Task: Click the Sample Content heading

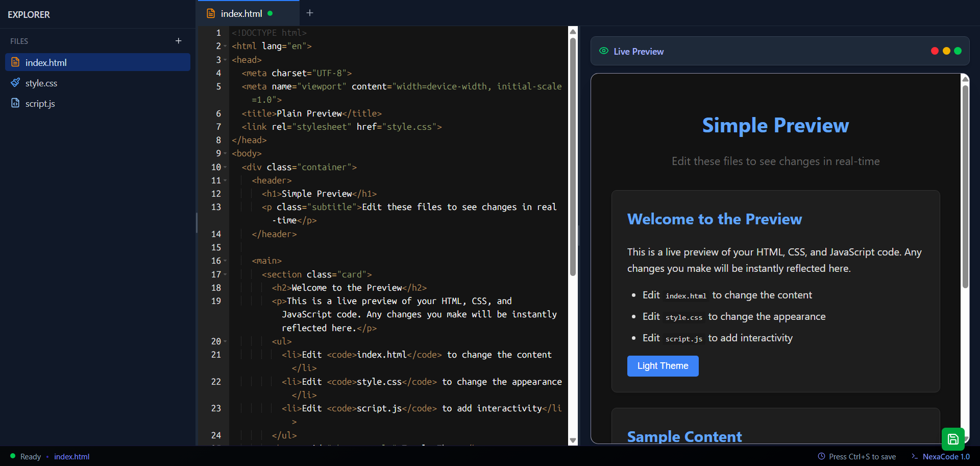Action: pos(684,436)
